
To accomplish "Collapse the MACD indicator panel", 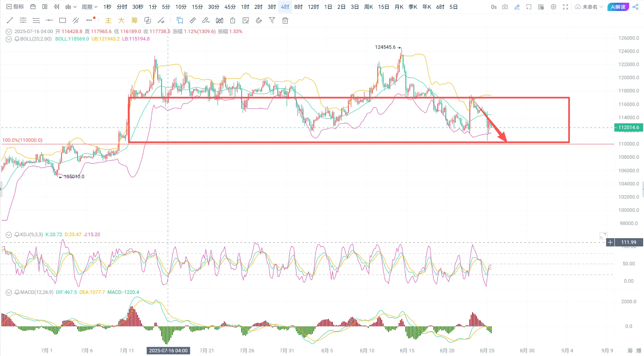I will (9, 292).
